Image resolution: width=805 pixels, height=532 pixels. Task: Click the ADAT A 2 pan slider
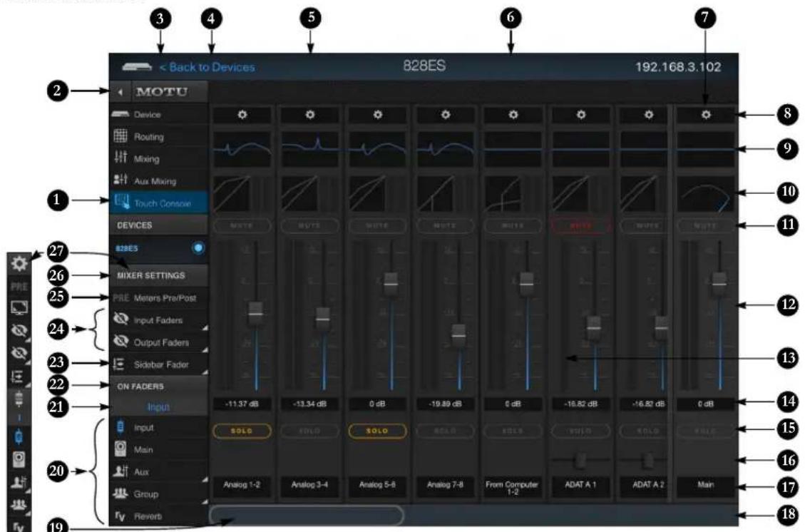tap(648, 460)
